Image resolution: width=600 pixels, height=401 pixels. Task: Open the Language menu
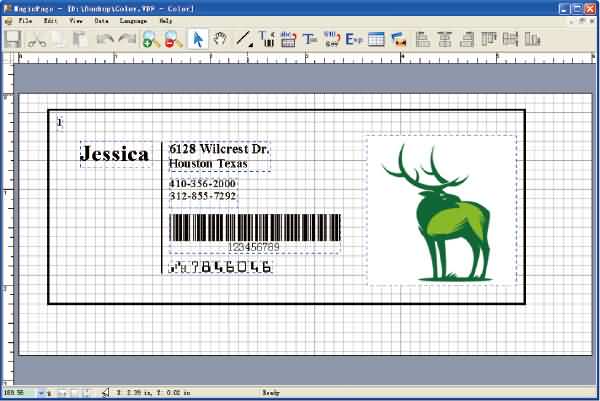tap(132, 20)
